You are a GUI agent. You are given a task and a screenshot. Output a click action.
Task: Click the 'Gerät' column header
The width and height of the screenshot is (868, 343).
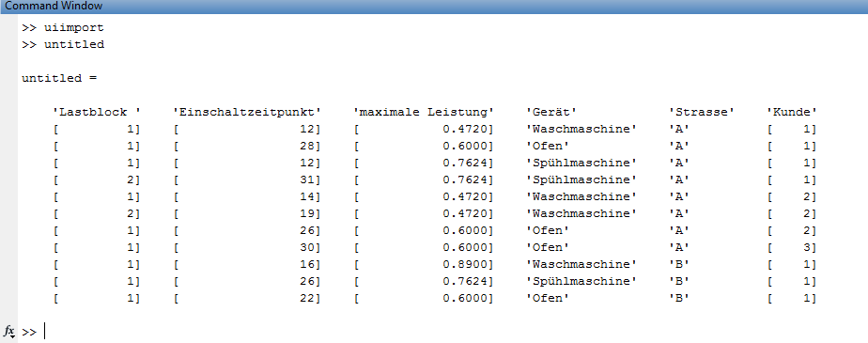tap(551, 112)
